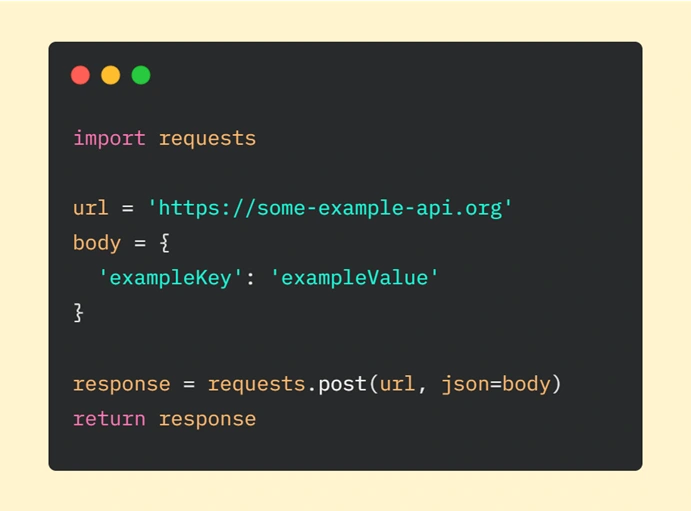Image resolution: width=691 pixels, height=511 pixels.
Task: Click the url argument inside post call
Action: click(x=398, y=384)
